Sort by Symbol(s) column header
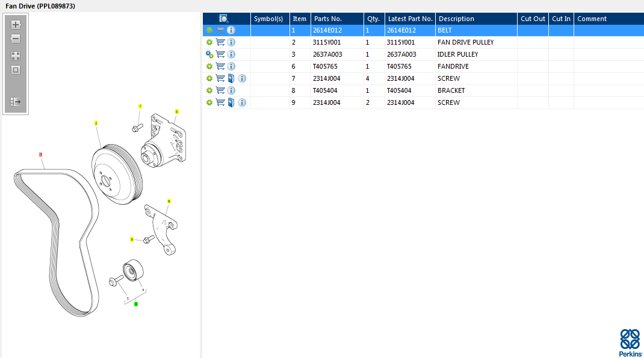The image size is (644, 358). point(270,19)
